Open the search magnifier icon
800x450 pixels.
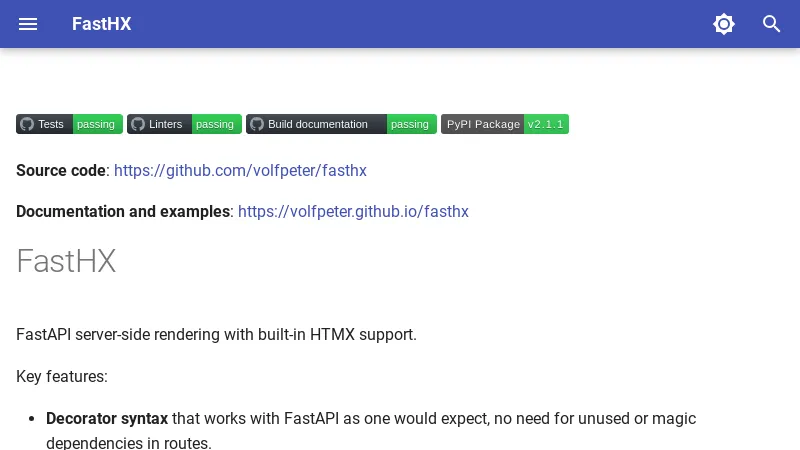click(x=772, y=24)
